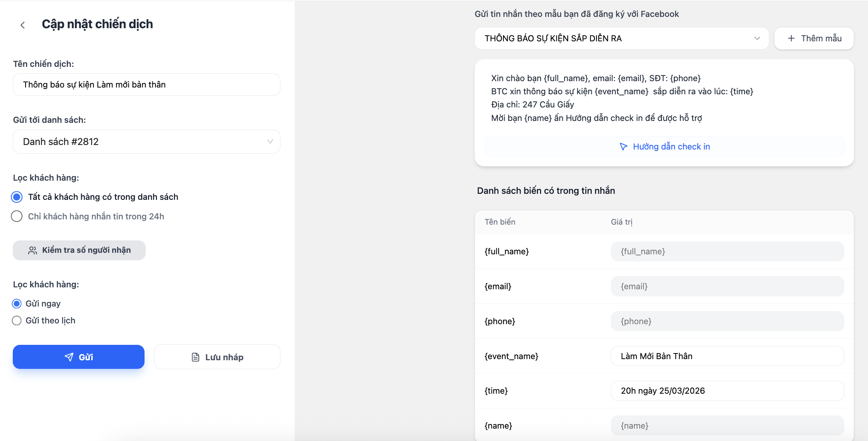Expand the message template dropdown
Screen dimensions: 868x441
pos(621,38)
